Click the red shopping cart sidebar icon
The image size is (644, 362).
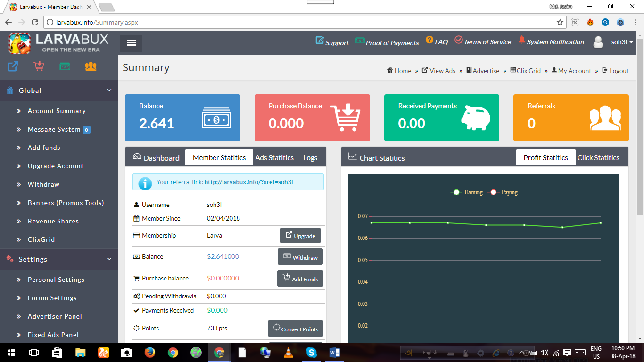pos(39,66)
